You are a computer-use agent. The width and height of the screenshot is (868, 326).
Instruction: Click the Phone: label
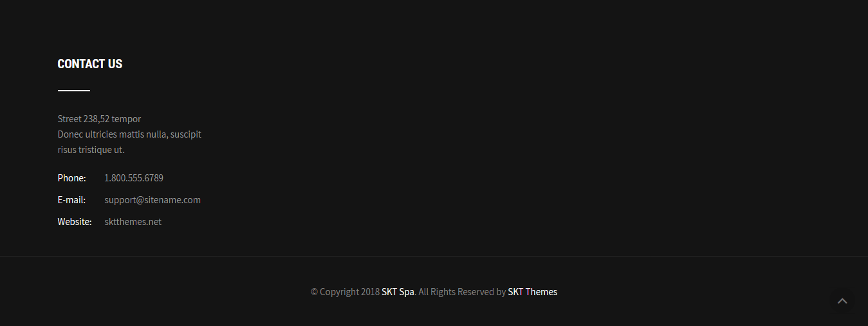(71, 178)
